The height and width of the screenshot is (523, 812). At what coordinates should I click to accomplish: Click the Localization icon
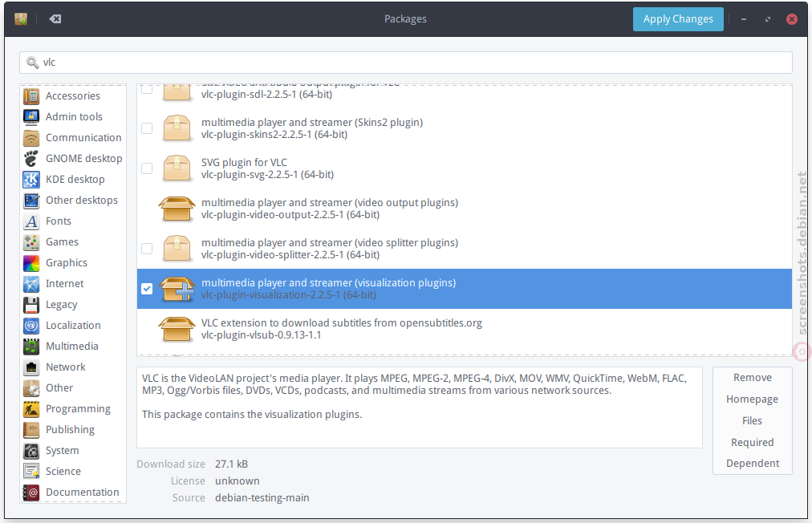click(x=31, y=326)
